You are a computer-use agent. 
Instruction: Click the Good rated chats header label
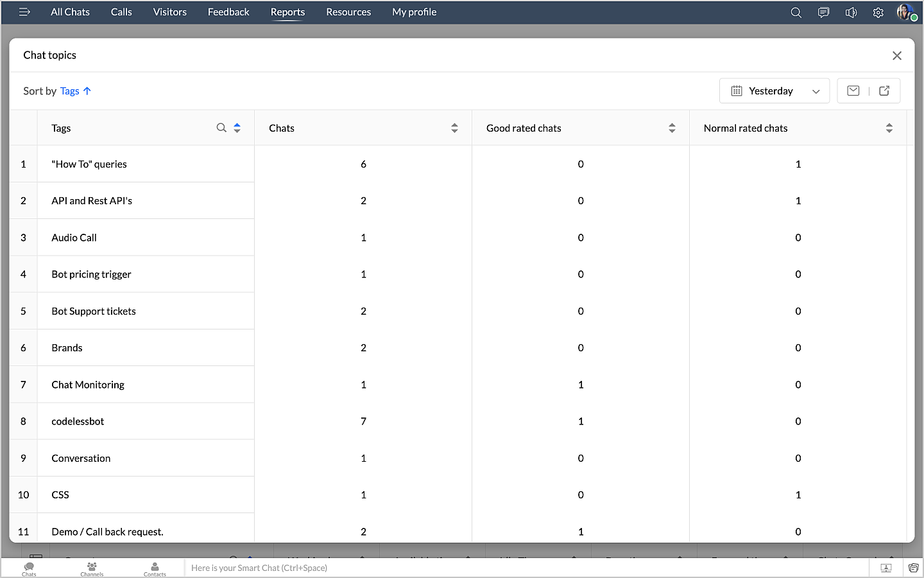(x=524, y=128)
